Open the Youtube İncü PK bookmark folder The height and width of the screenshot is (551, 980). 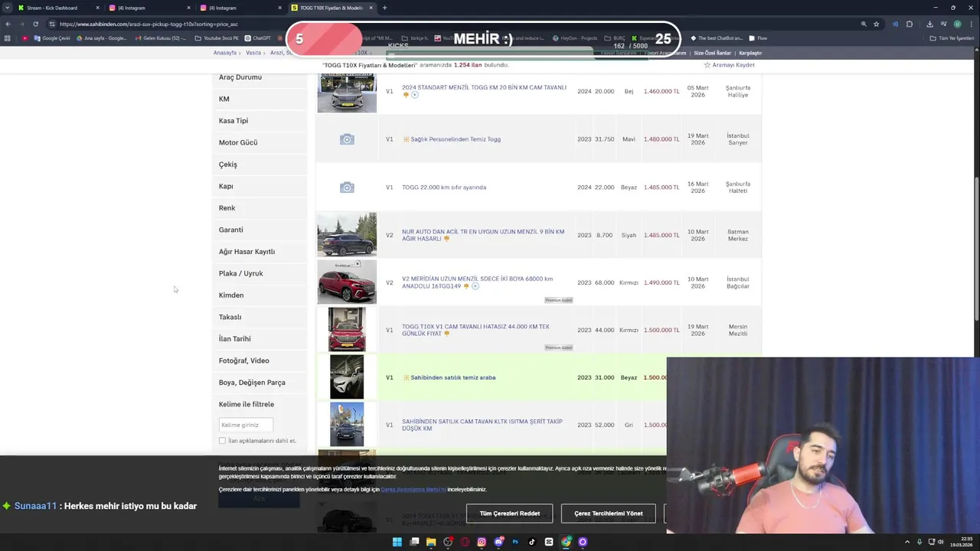[217, 38]
